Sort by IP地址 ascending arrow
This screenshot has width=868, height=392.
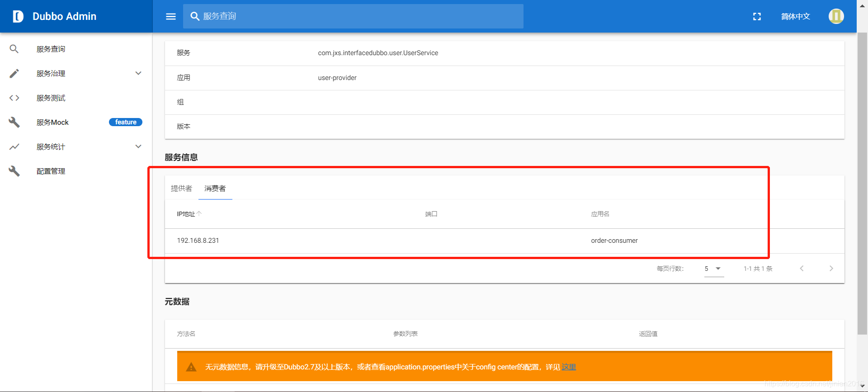(x=199, y=213)
